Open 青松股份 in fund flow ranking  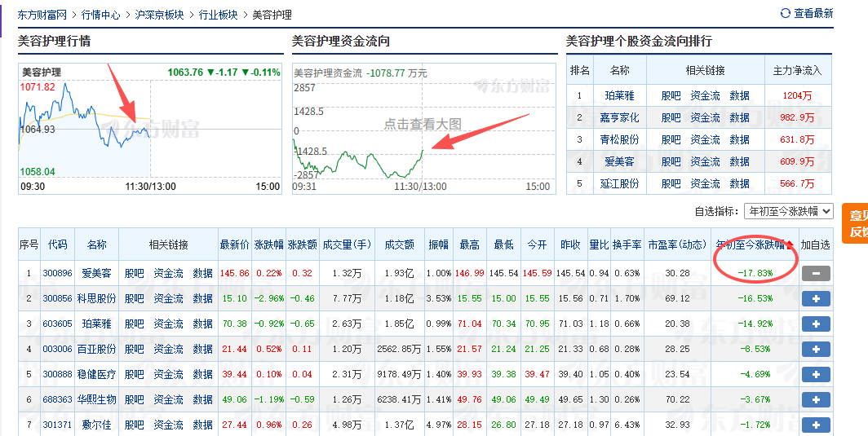[x=619, y=140]
